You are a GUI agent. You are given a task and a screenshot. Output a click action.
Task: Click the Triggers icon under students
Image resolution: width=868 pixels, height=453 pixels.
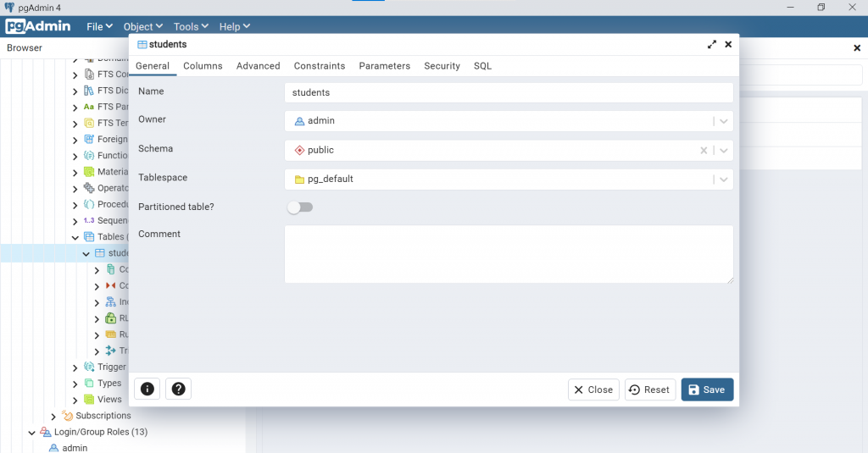tap(111, 350)
